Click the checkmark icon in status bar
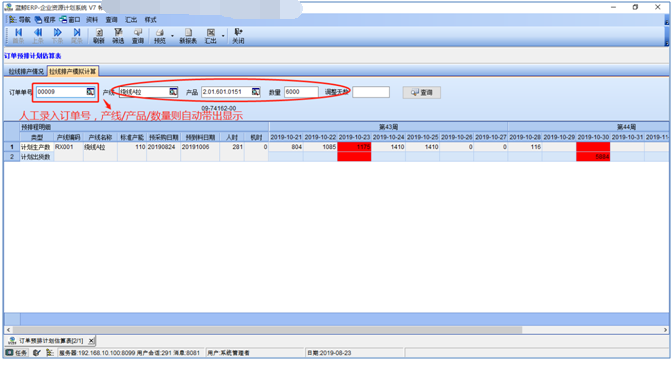 point(37,353)
